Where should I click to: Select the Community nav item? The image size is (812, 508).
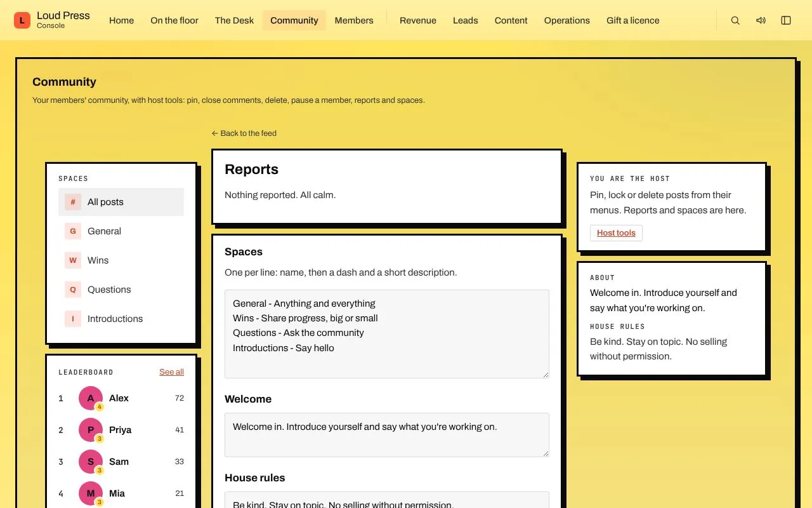pos(294,20)
